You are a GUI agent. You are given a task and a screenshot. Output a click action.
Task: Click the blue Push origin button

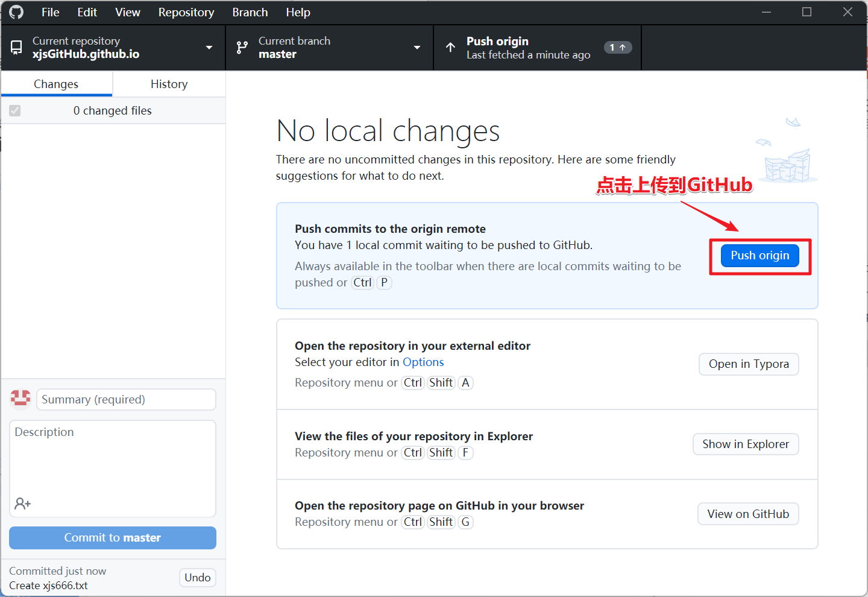(760, 256)
